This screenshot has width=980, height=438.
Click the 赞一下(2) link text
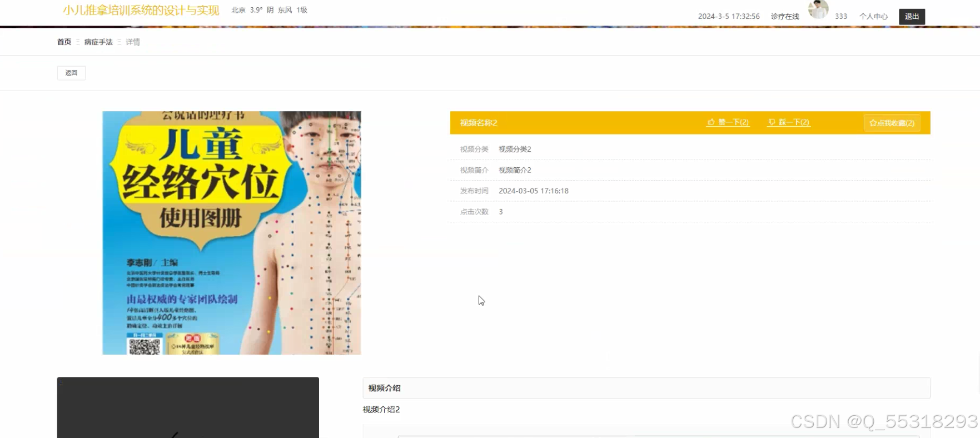click(x=733, y=122)
